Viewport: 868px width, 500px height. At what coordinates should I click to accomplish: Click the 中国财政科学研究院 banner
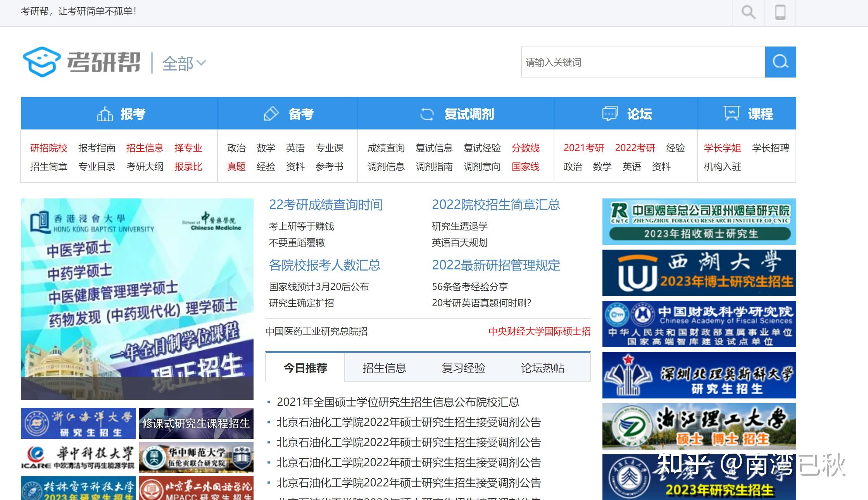[699, 324]
